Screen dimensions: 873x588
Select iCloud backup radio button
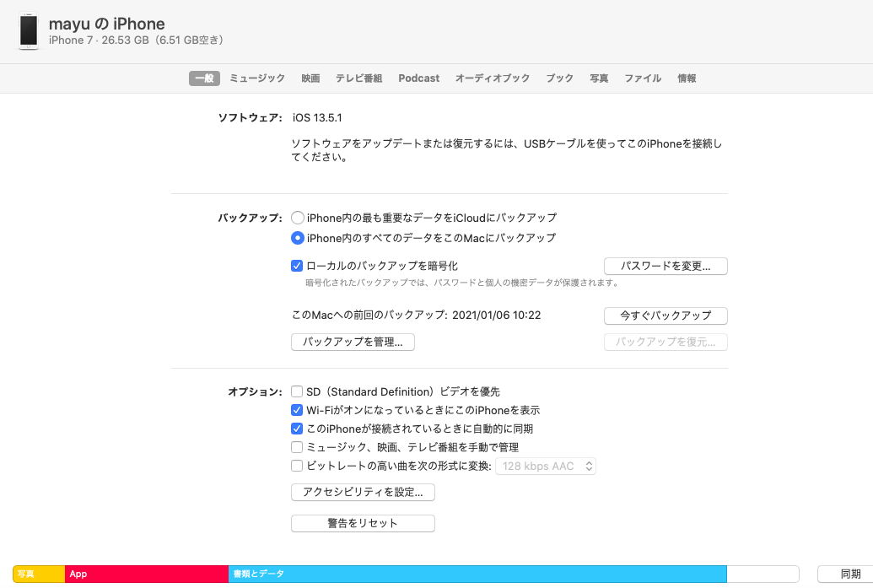tap(297, 218)
